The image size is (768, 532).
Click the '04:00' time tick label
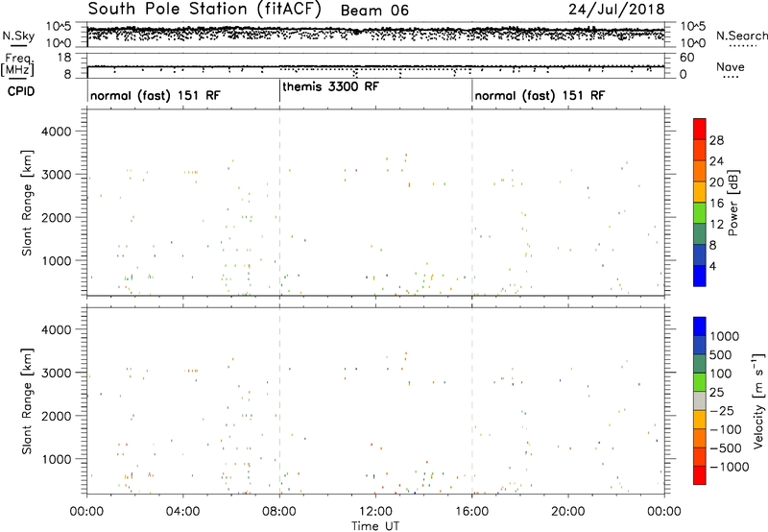click(182, 512)
